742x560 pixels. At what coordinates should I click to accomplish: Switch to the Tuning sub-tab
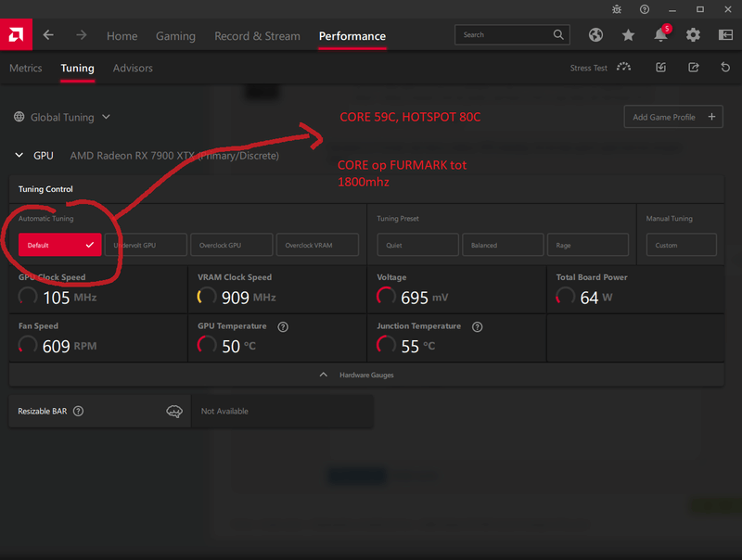coord(77,68)
